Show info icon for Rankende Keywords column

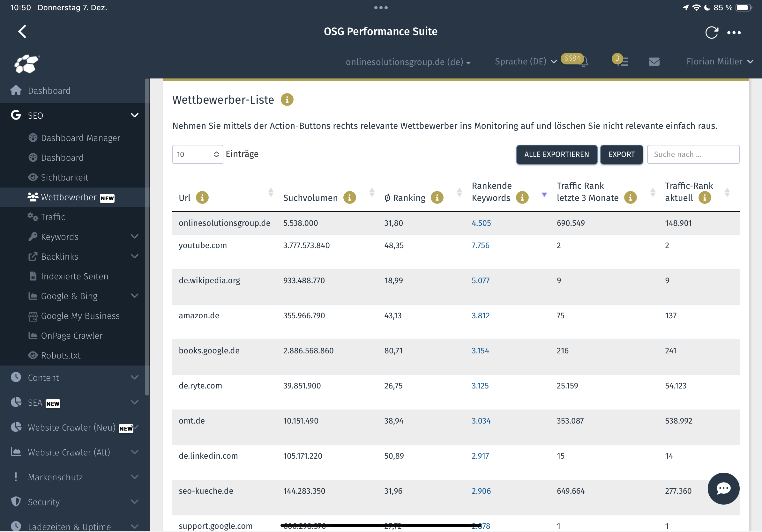522,198
